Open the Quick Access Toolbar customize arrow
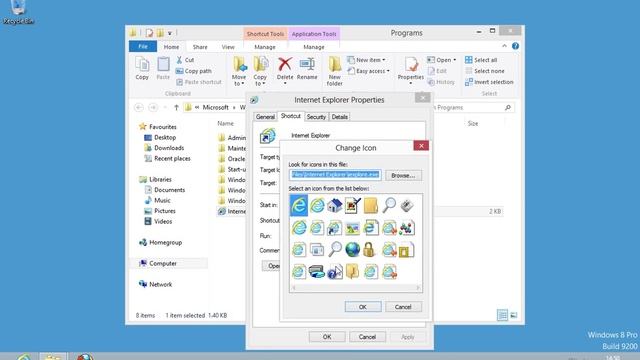This screenshot has height=360, width=640. (170, 33)
